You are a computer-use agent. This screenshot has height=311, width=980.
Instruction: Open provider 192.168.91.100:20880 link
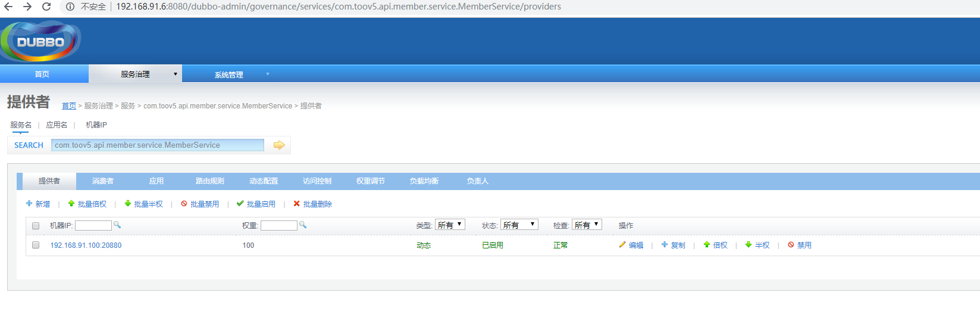[x=86, y=245]
